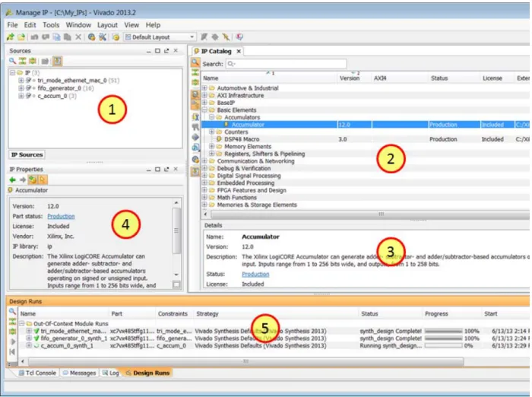Screen dimensions: 532x397
Task: Click the Launch Runs play icon in Design Runs
Action: (x=13, y=341)
